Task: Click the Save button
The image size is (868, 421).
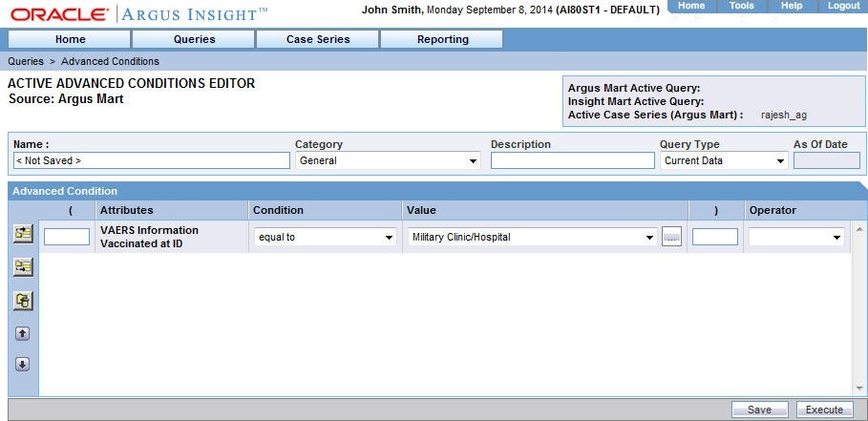Action: [759, 410]
